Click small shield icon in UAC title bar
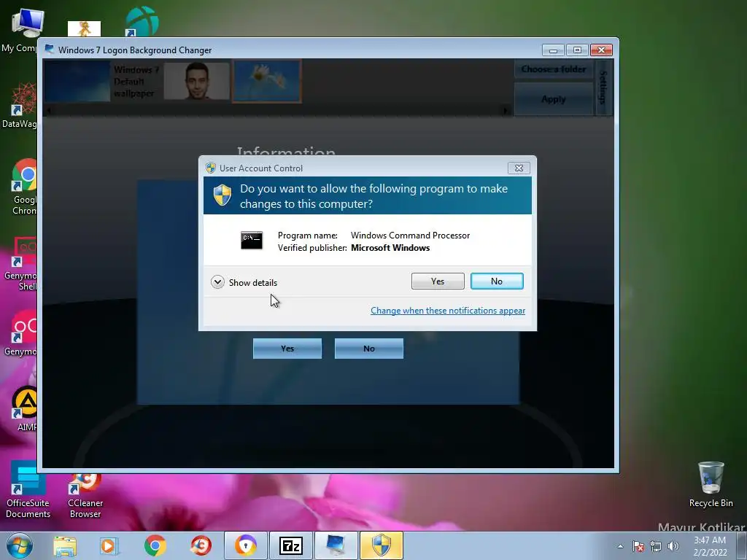 pyautogui.click(x=211, y=168)
